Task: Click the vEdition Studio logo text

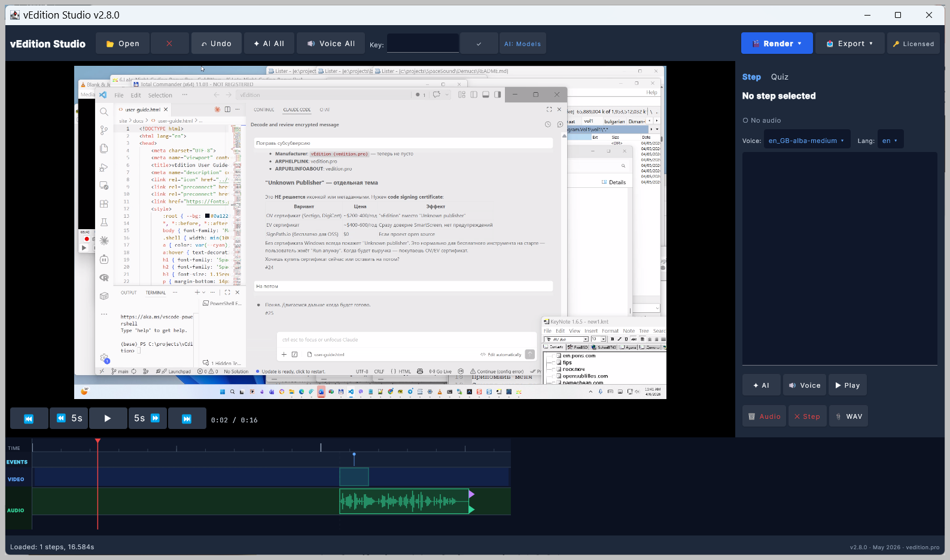Action: coord(48,44)
